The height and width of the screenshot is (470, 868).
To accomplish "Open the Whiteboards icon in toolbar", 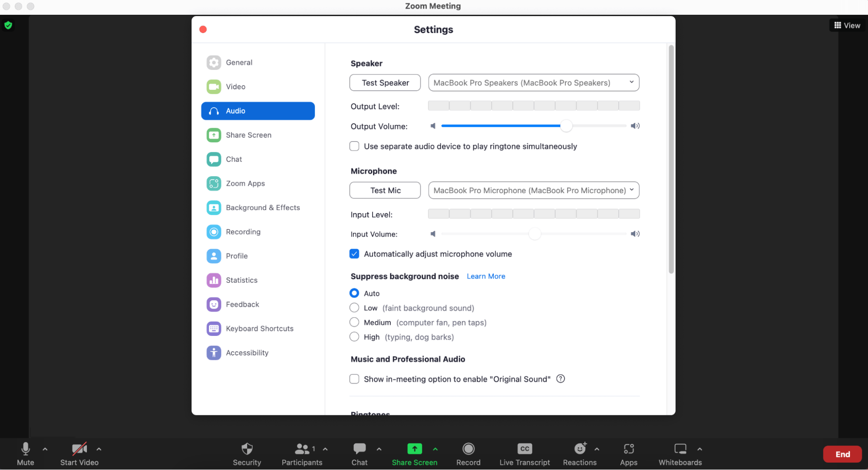I will (x=680, y=449).
